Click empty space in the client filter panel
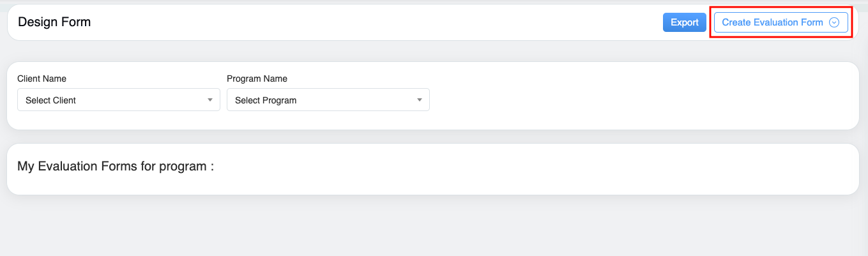 [639, 96]
